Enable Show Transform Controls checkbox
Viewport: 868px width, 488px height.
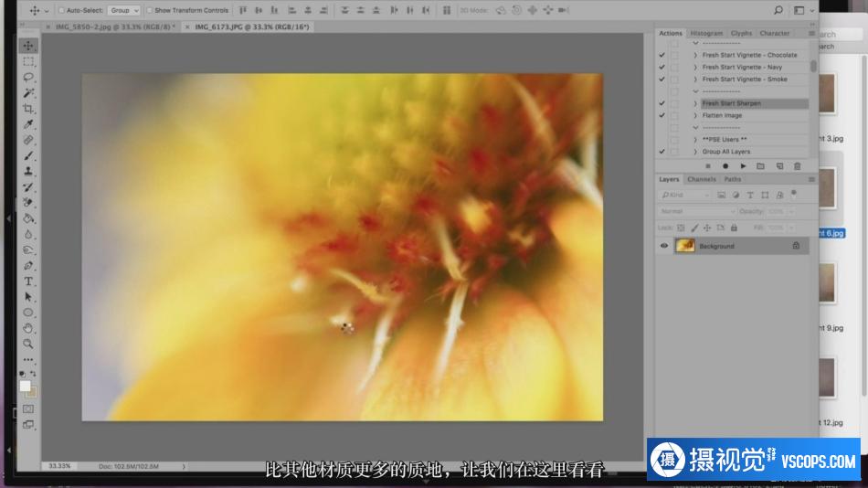(150, 10)
